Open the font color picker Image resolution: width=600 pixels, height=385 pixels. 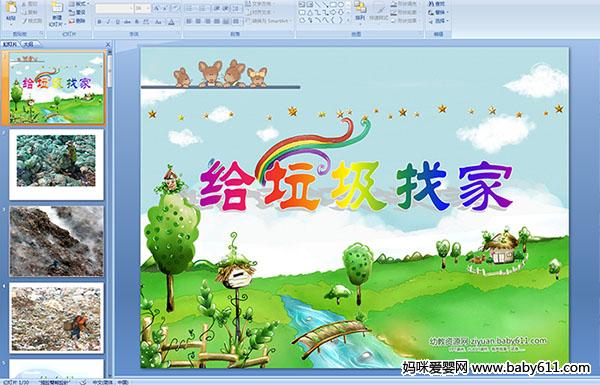click(172, 22)
